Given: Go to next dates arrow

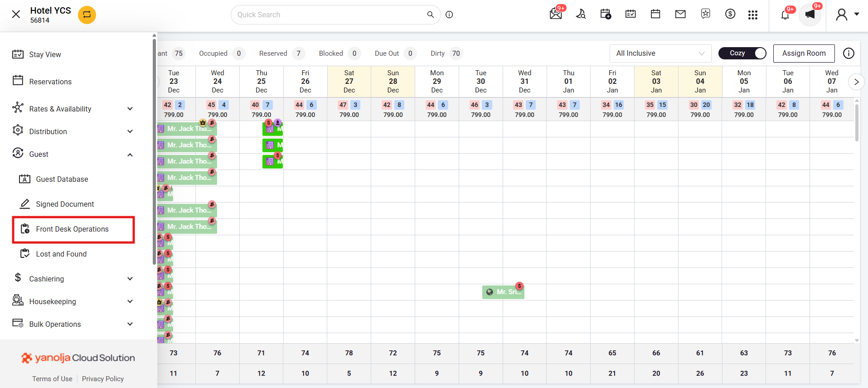Looking at the screenshot, I should click(x=856, y=82).
